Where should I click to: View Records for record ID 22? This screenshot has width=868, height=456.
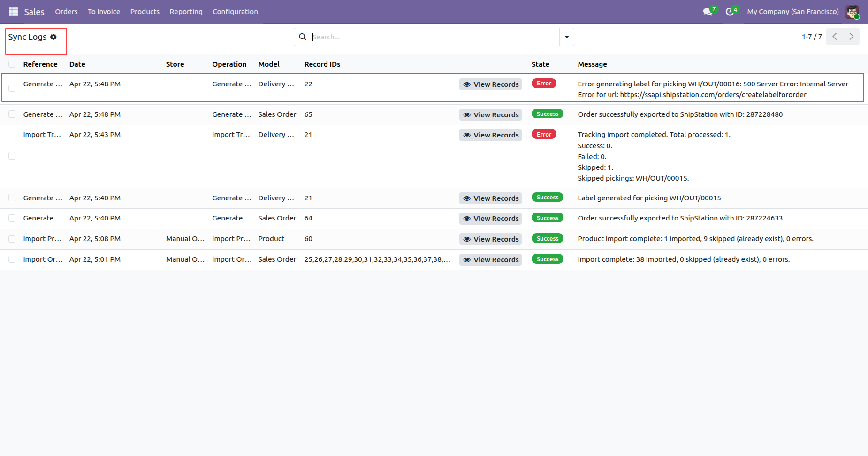click(x=491, y=84)
